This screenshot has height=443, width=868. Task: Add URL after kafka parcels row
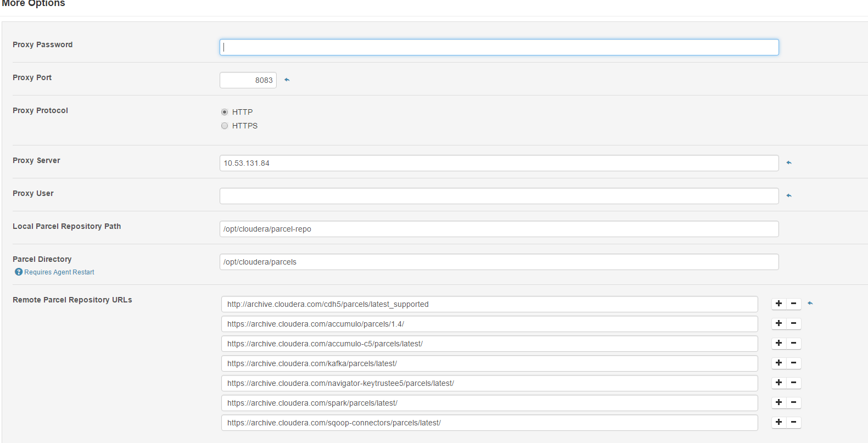coord(779,363)
